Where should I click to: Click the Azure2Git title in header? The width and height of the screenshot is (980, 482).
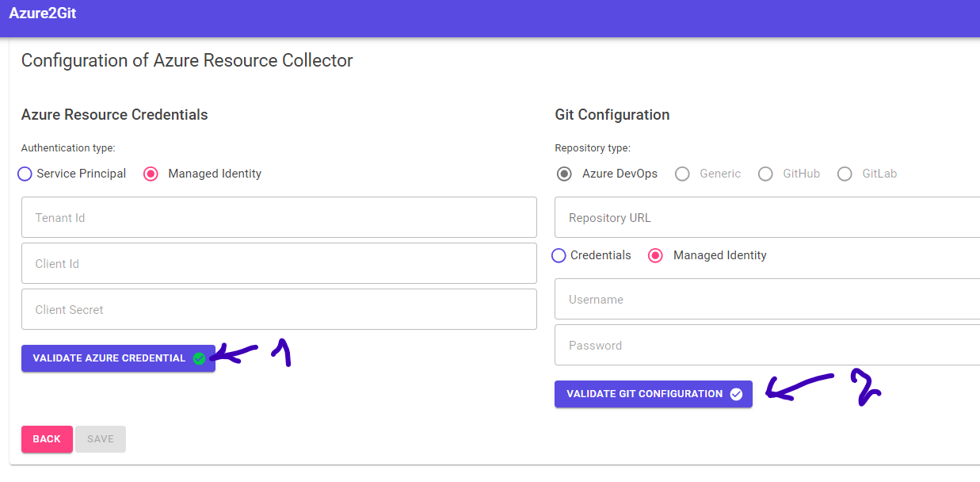(x=43, y=13)
